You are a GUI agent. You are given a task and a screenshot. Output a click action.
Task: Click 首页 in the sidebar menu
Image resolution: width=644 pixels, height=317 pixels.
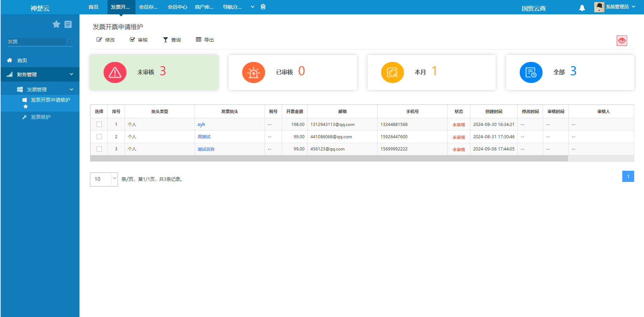[22, 60]
